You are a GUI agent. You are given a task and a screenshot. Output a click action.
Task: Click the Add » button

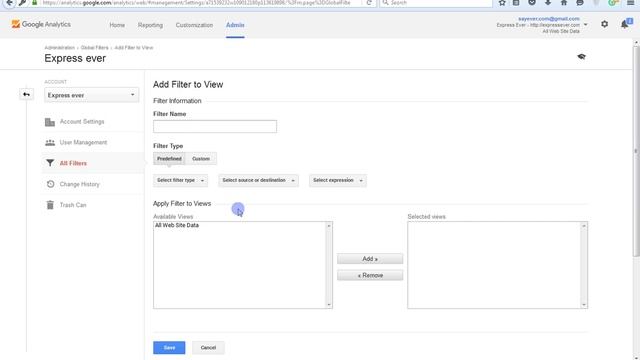(x=370, y=259)
